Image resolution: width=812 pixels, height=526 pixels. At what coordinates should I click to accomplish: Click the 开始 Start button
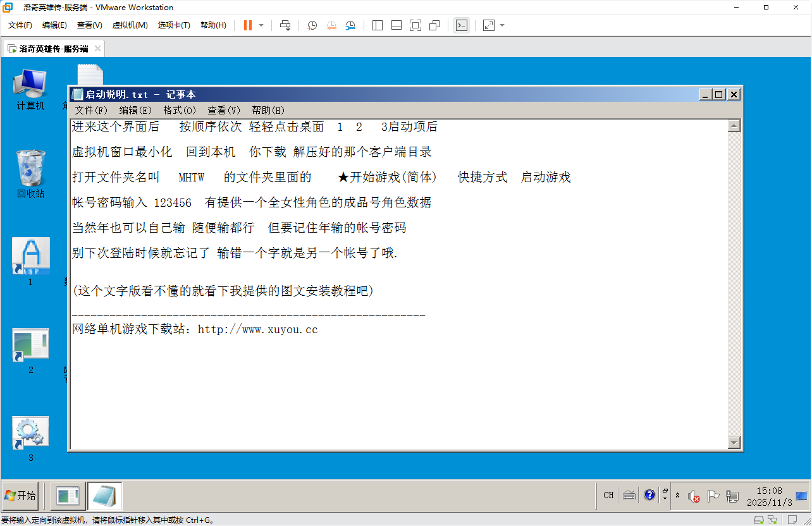[x=20, y=496]
